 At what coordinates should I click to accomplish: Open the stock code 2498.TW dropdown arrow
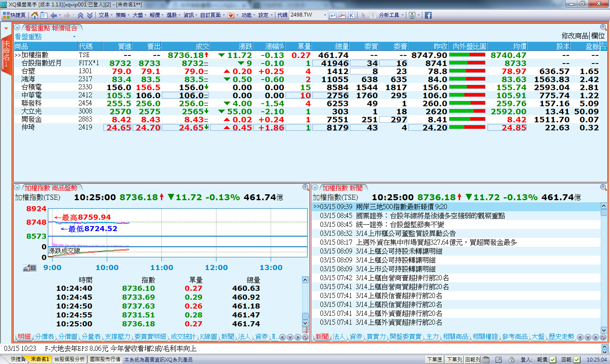325,15
